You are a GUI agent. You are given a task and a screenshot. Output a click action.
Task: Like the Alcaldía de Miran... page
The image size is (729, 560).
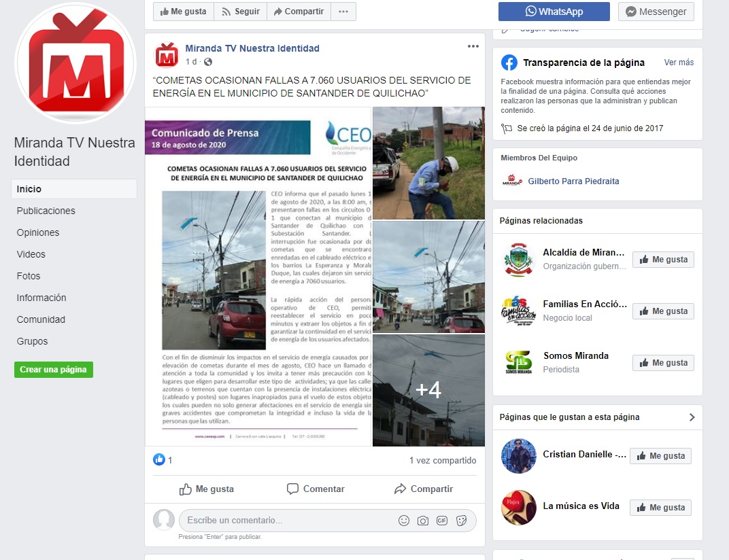tap(663, 260)
